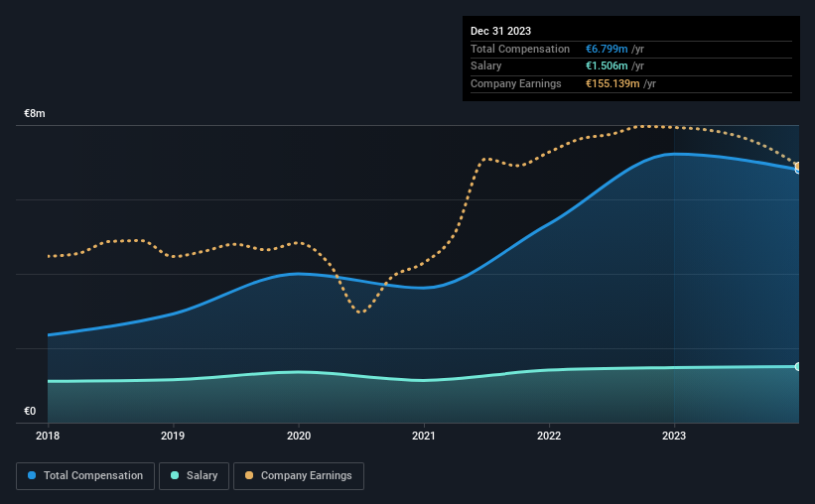Click the €0 y-axis label
815x504 pixels.
click(30, 411)
